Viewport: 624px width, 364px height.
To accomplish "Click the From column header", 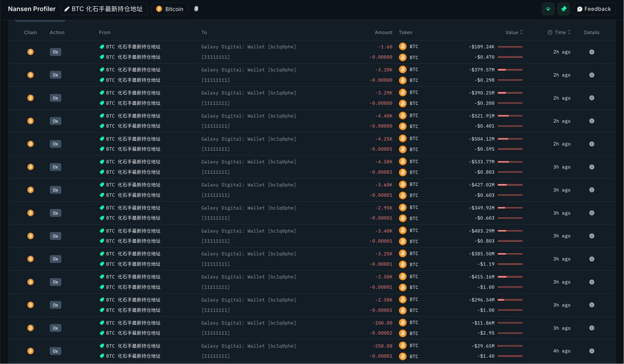I will click(105, 32).
